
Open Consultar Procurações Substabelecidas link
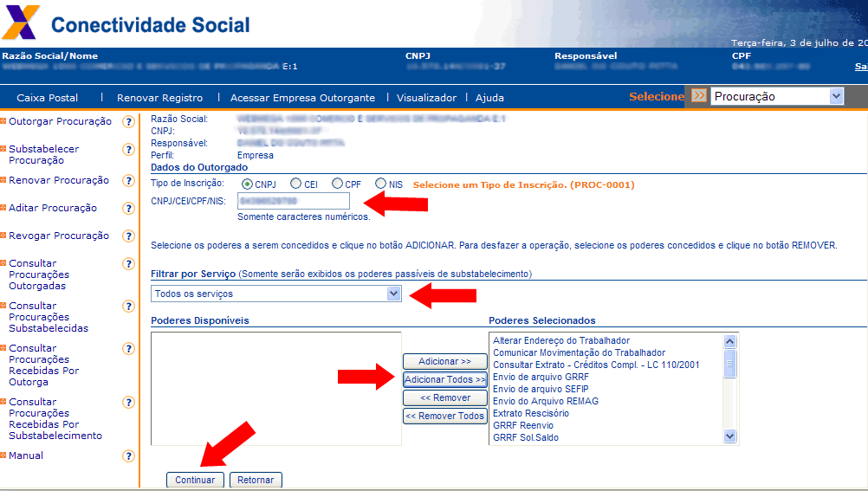tap(49, 317)
